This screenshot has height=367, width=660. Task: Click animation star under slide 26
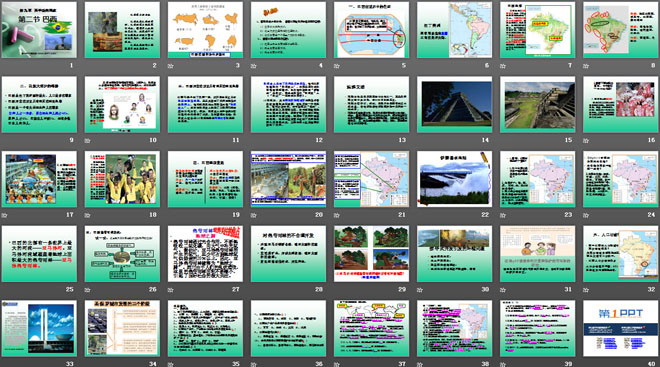coord(88,290)
